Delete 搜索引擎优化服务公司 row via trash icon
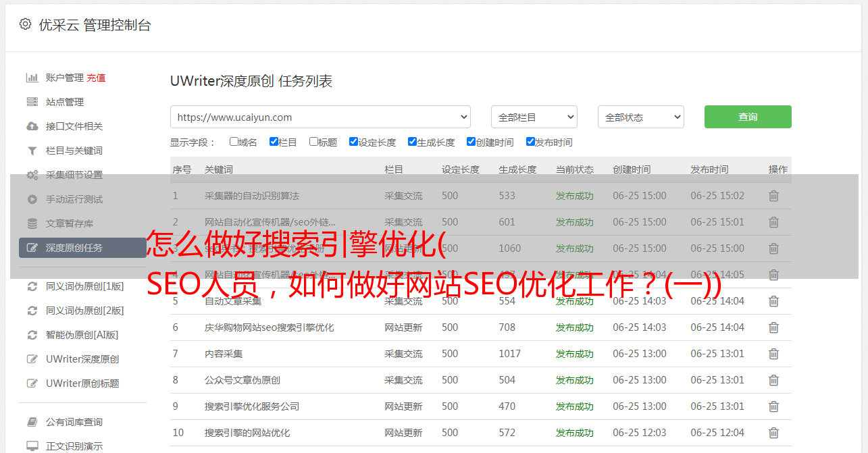 tap(773, 406)
